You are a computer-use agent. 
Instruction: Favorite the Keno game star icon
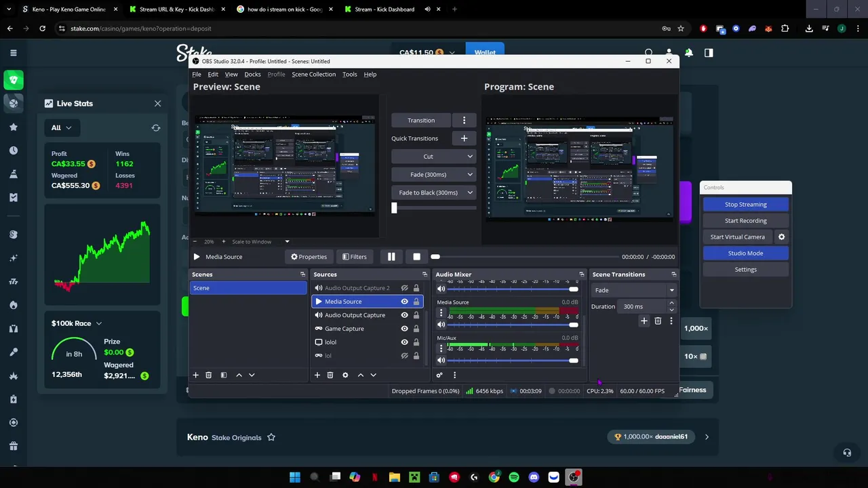pyautogui.click(x=271, y=437)
